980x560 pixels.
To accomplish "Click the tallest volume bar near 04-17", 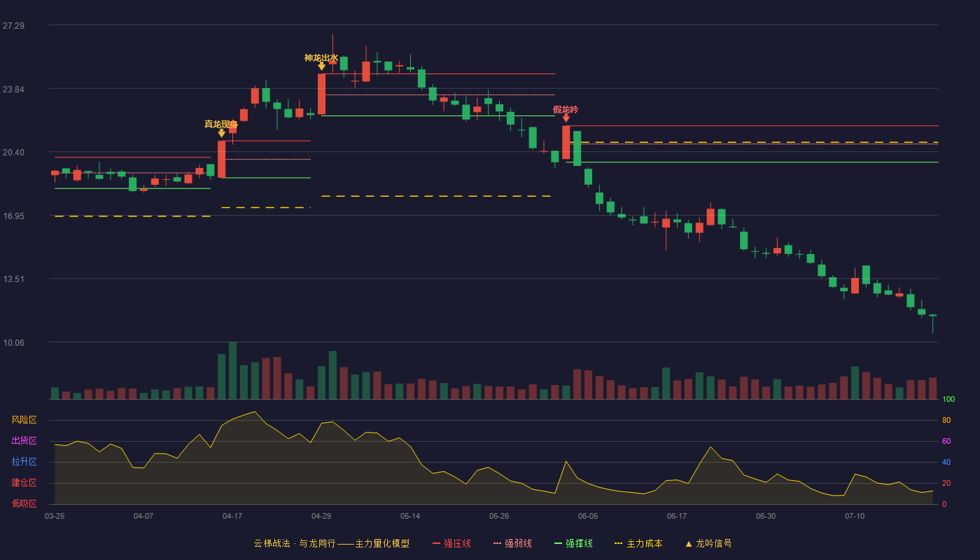I will tap(232, 370).
